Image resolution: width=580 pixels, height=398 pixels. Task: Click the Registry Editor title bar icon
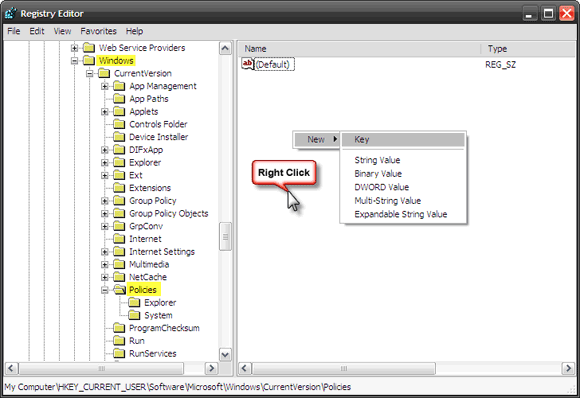tap(11, 13)
